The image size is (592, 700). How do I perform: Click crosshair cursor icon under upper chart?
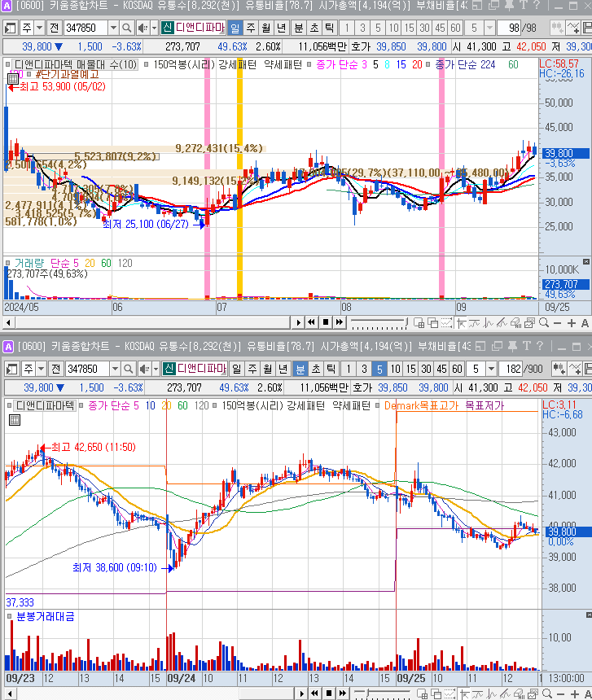pyautogui.click(x=461, y=323)
